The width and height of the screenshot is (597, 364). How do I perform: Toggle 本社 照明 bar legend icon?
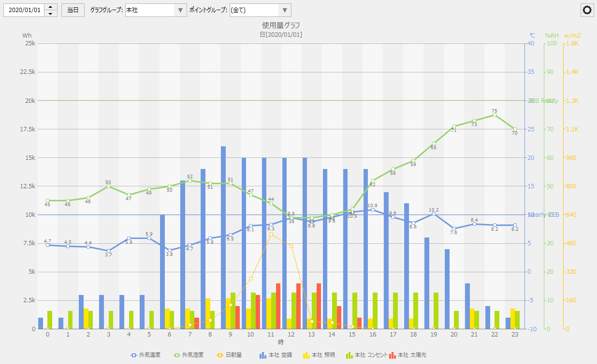click(306, 355)
